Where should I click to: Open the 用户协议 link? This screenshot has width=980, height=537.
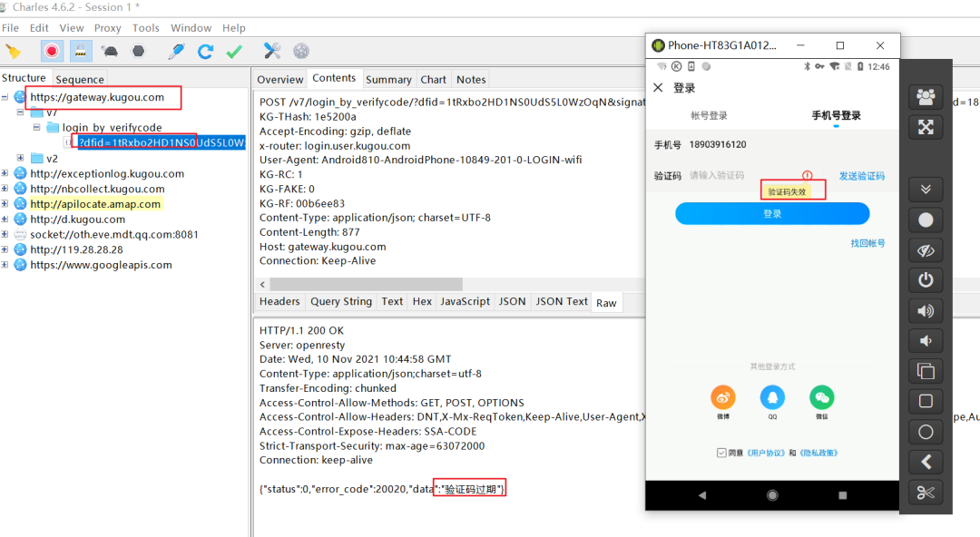tap(766, 453)
